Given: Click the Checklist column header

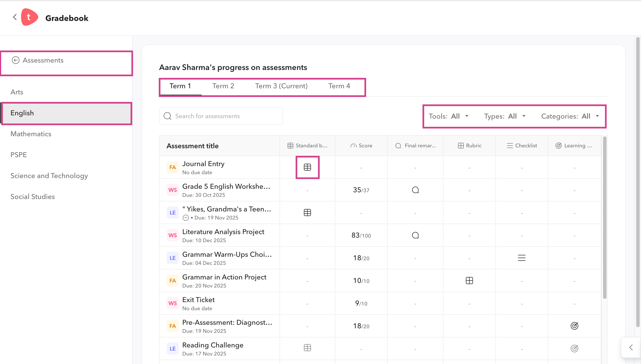Looking at the screenshot, I should (x=522, y=146).
